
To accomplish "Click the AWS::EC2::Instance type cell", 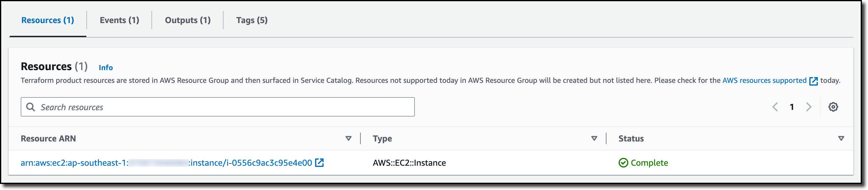I will pyautogui.click(x=409, y=163).
